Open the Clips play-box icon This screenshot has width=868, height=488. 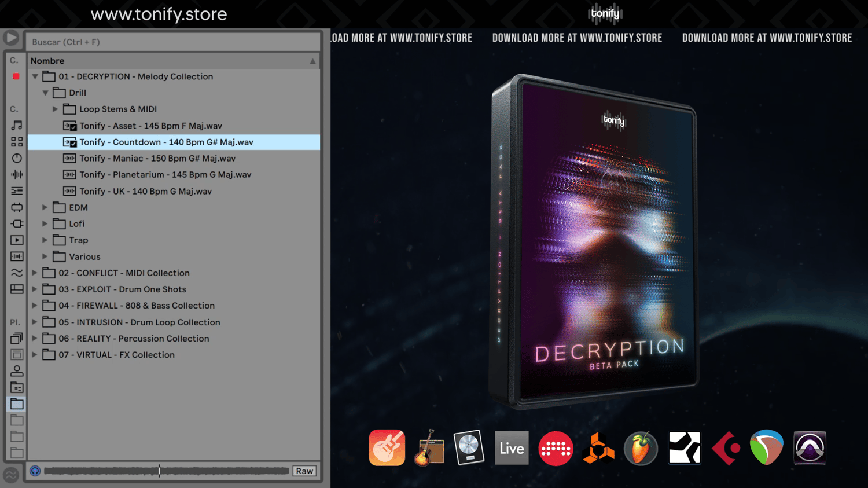17,240
